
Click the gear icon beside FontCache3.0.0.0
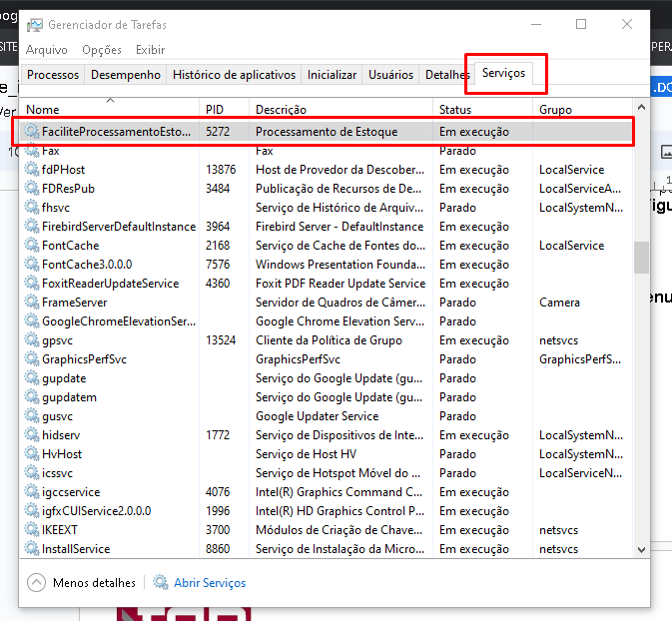point(32,264)
